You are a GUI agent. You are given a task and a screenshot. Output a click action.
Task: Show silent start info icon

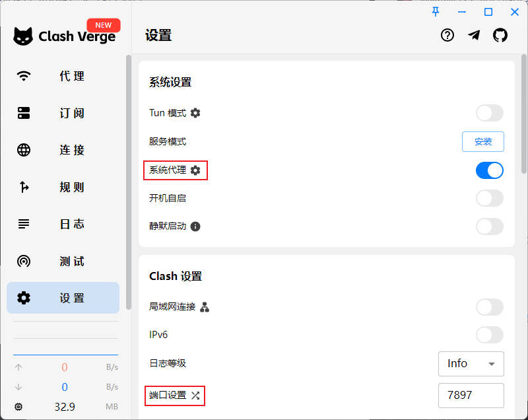point(195,227)
